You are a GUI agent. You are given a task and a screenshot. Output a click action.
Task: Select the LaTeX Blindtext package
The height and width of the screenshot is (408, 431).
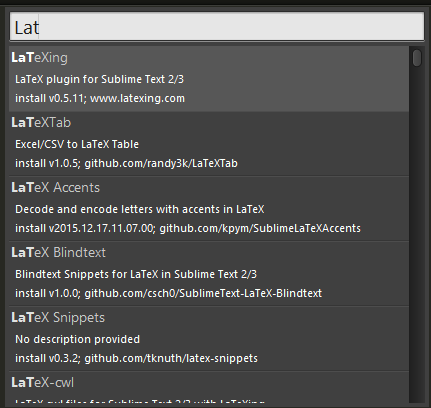209,274
